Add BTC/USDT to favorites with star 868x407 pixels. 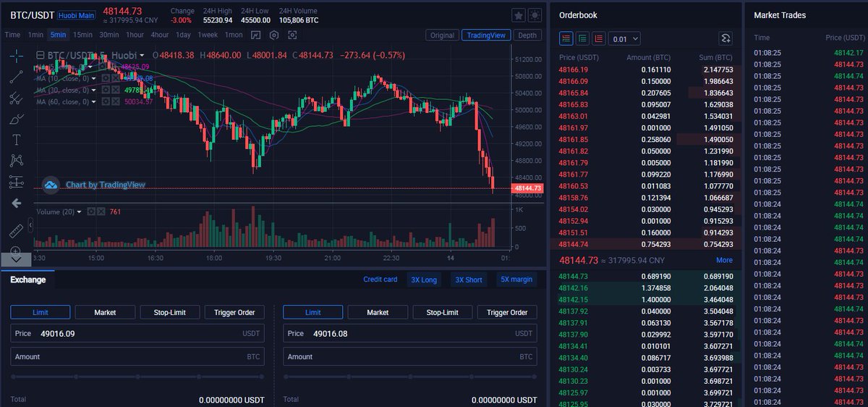[x=518, y=14]
